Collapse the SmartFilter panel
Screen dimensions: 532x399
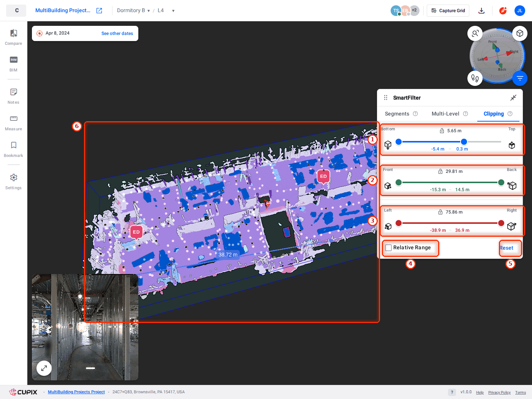(513, 98)
